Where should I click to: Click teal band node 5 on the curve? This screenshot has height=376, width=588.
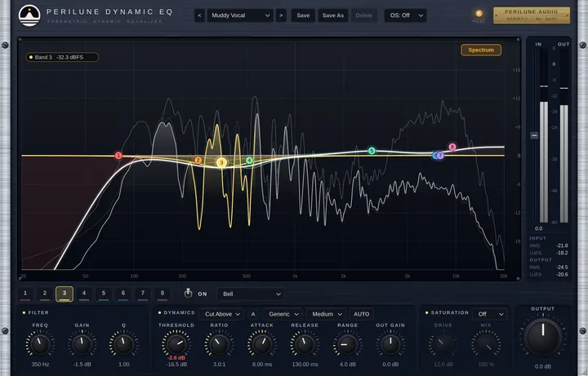372,151
